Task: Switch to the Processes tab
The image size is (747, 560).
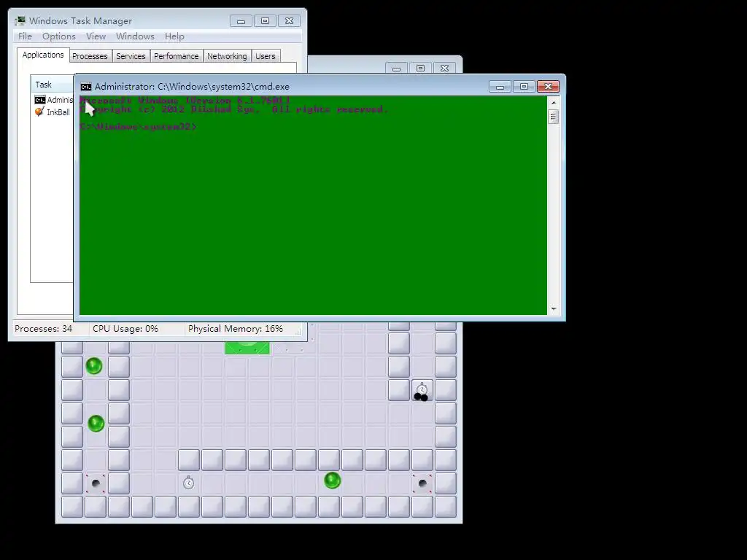Action: coord(90,56)
